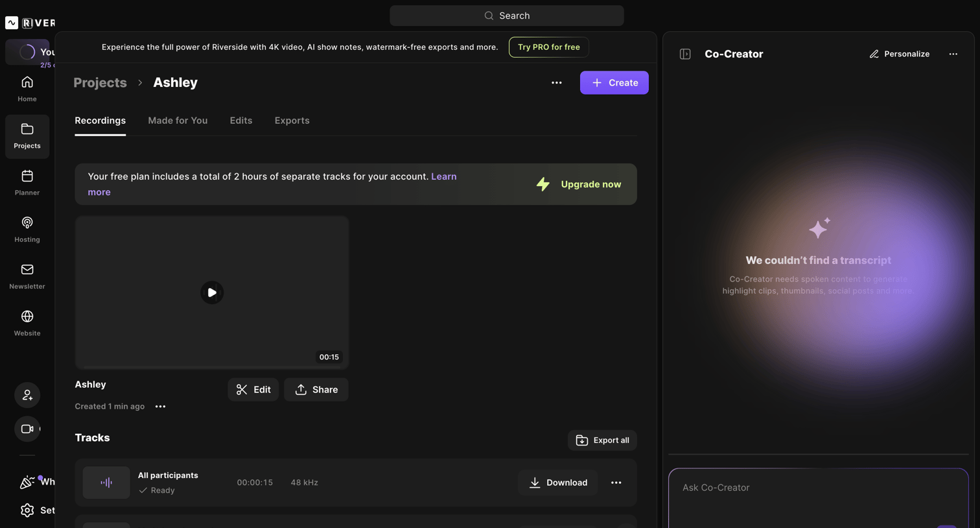The height and width of the screenshot is (528, 980).
Task: Click the 48 kHz sample rate text
Action: point(304,483)
